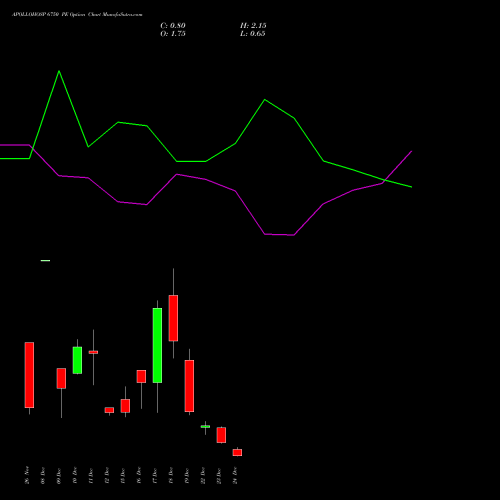Viewport: 500px width, 500px height.
Task: Click the small green dash above 08 Dec
Action: pyautogui.click(x=45, y=261)
